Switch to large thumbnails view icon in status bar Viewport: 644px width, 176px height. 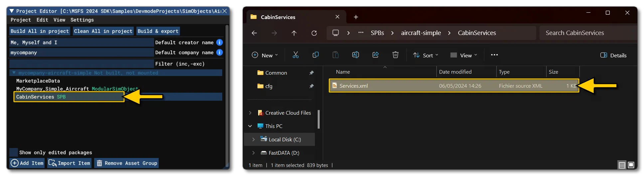[x=631, y=165]
